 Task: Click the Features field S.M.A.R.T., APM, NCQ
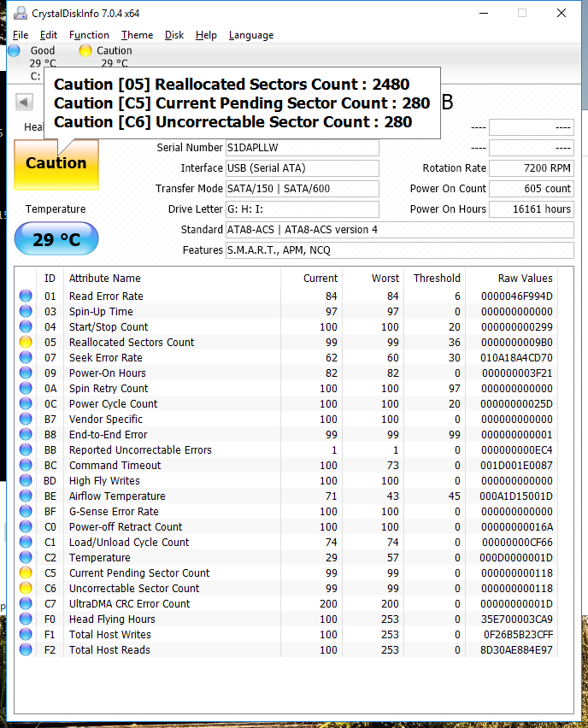click(400, 250)
